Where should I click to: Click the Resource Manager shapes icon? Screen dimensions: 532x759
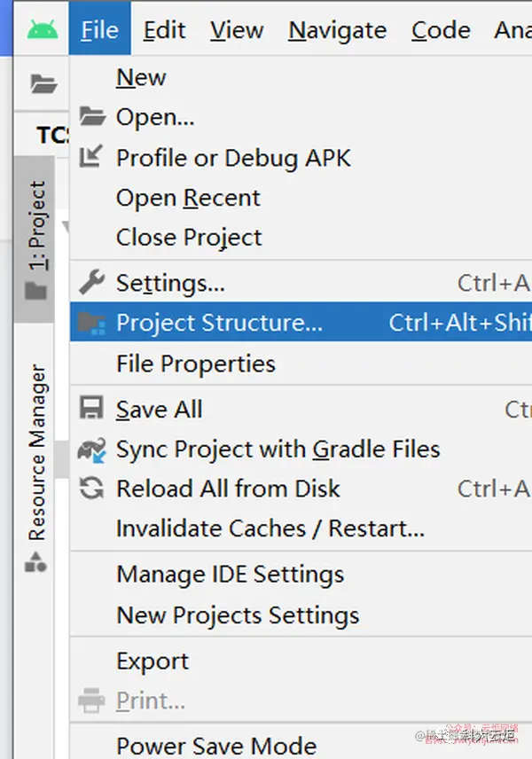(36, 562)
